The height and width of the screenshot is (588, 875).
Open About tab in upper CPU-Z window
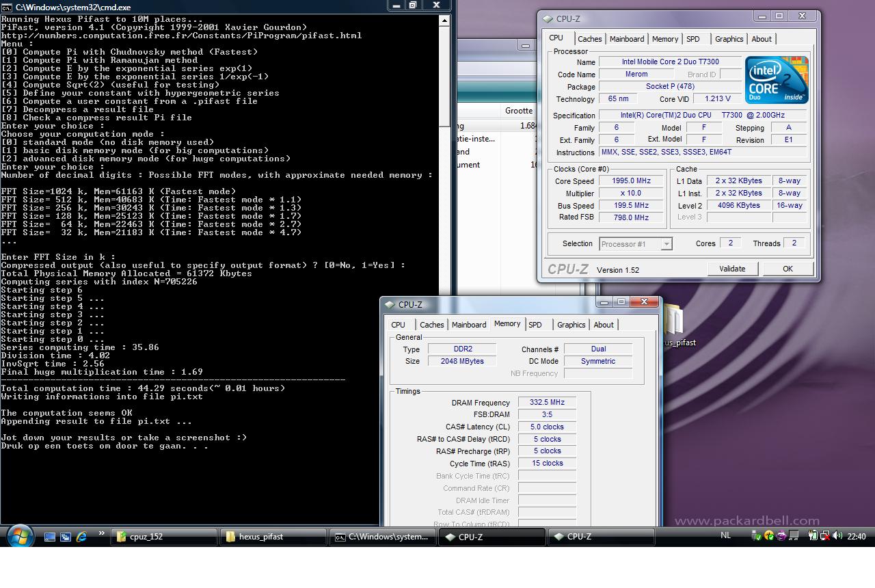(x=762, y=39)
